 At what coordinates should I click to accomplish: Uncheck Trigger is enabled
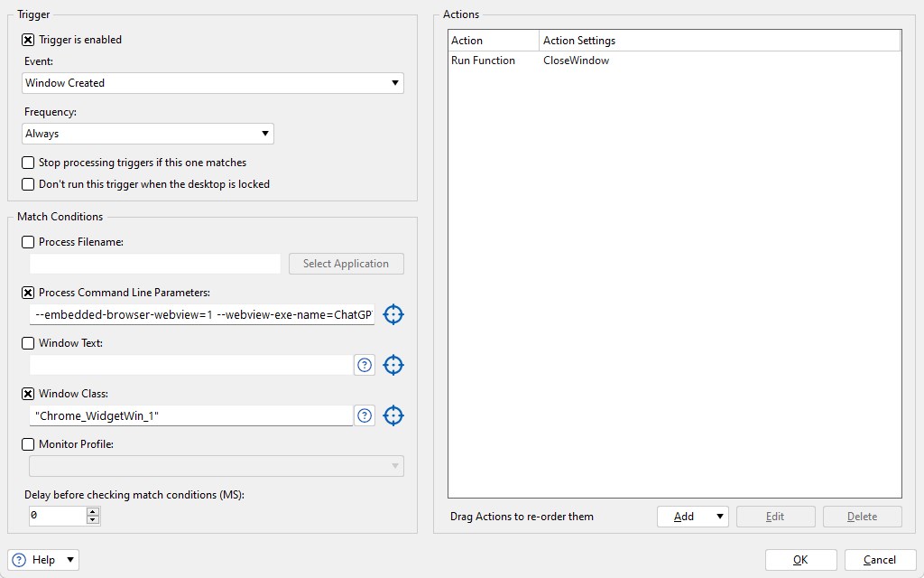pyautogui.click(x=28, y=40)
